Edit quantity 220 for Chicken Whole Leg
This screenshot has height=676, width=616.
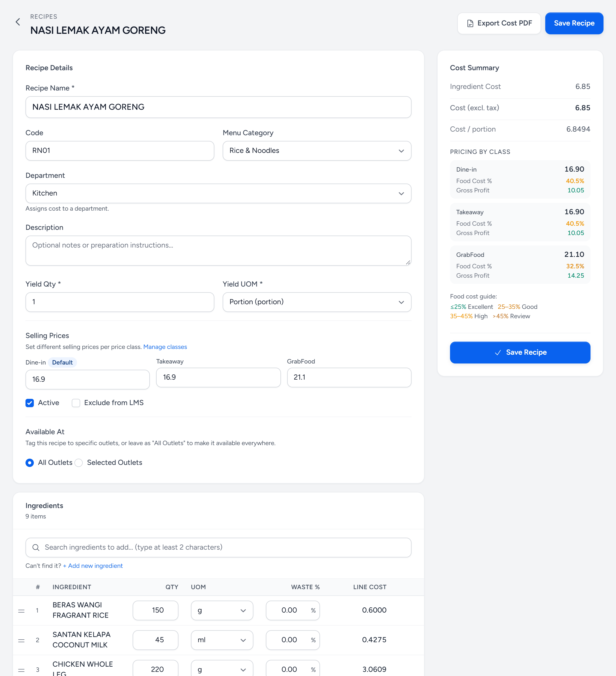pos(155,668)
